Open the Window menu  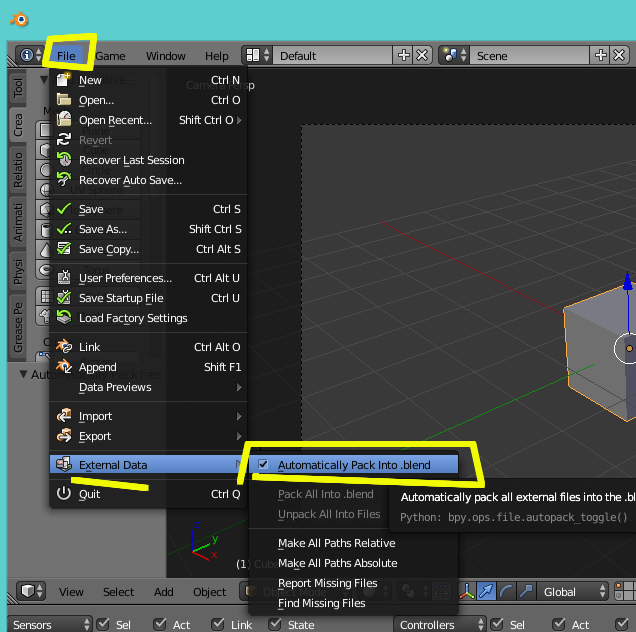[x=165, y=56]
